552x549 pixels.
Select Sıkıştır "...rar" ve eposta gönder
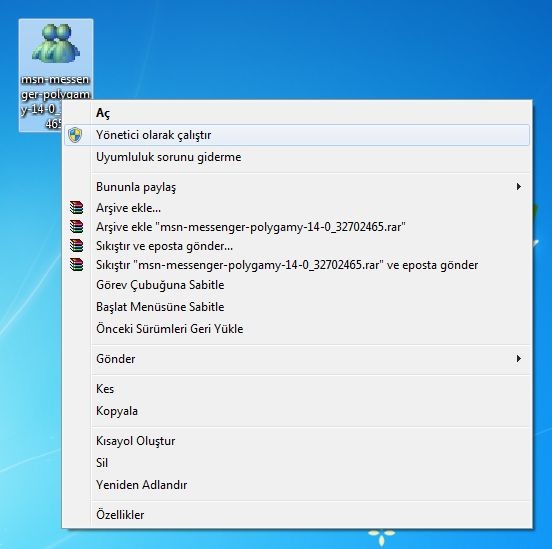pos(297,265)
